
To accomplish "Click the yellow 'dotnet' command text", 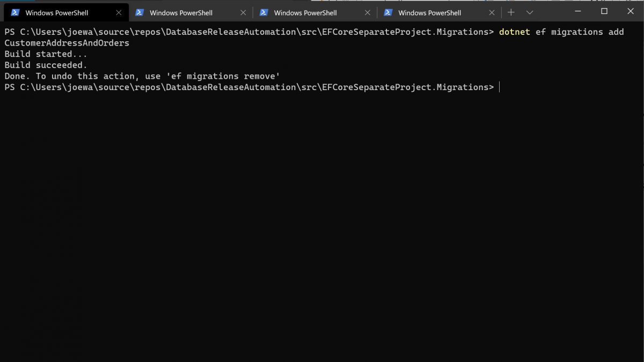I will [514, 32].
